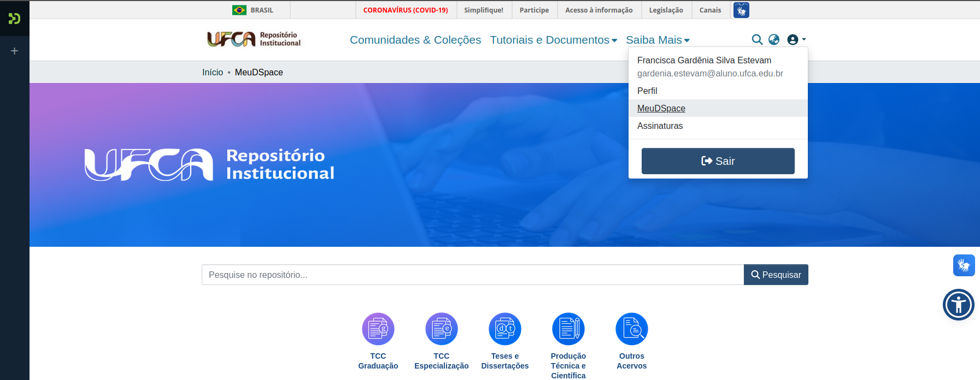The height and width of the screenshot is (380, 980).
Task: Open the accessibility widget button
Action: tap(959, 305)
